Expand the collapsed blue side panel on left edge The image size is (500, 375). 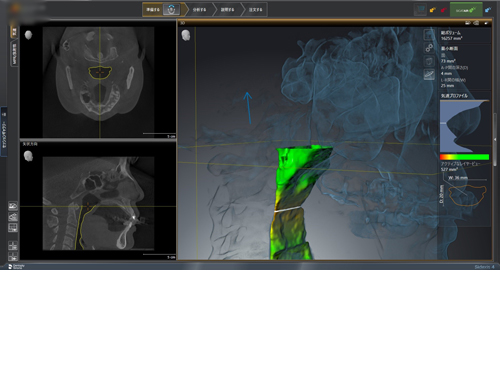tap(4, 131)
